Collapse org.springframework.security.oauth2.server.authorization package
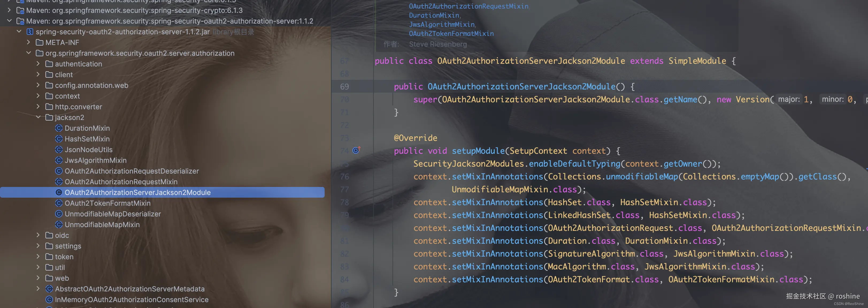The height and width of the screenshot is (308, 868). tap(29, 53)
